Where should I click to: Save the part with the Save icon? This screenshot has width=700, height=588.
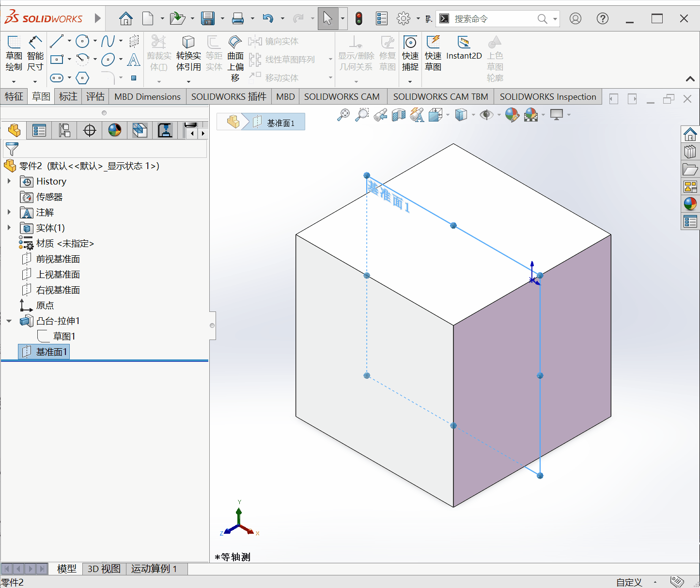coord(208,19)
